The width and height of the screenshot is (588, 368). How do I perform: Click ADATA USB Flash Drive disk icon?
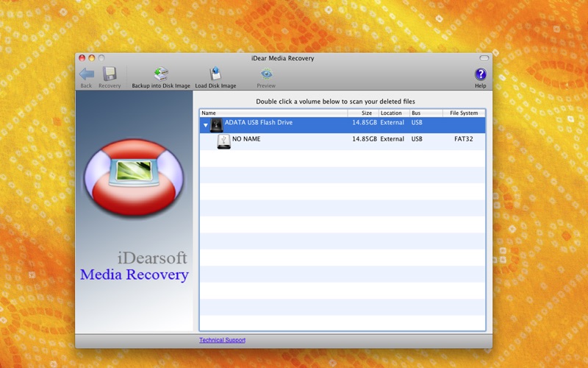[x=216, y=125]
